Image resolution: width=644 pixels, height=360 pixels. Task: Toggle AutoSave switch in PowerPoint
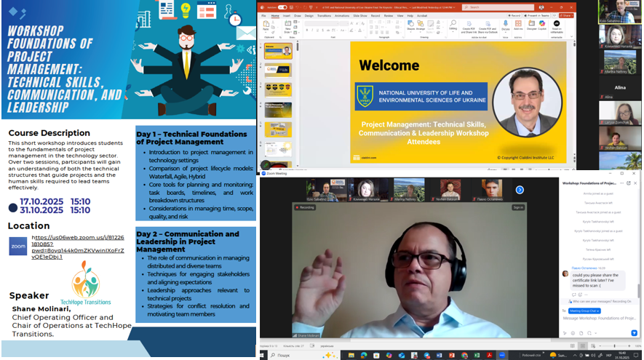tap(282, 7)
